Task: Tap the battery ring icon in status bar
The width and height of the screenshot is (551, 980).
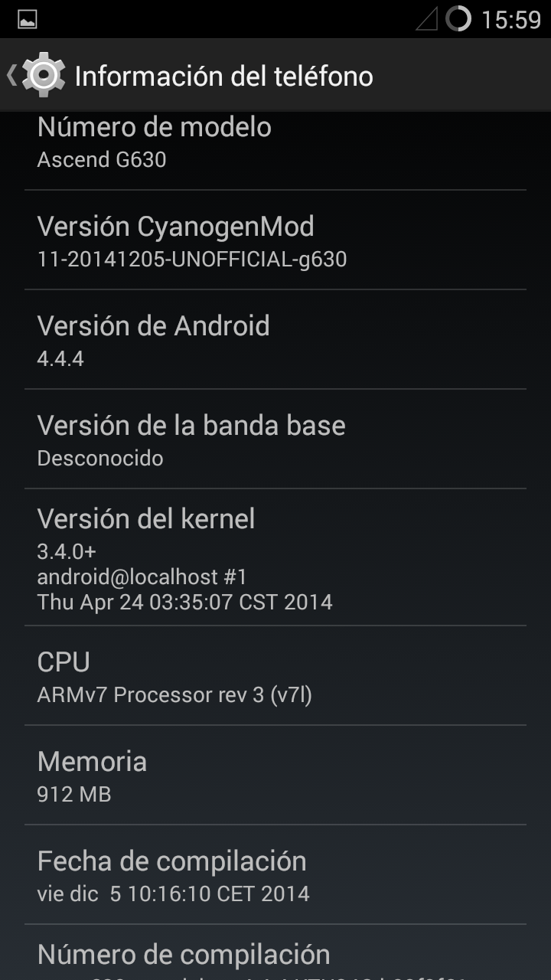Action: (458, 18)
